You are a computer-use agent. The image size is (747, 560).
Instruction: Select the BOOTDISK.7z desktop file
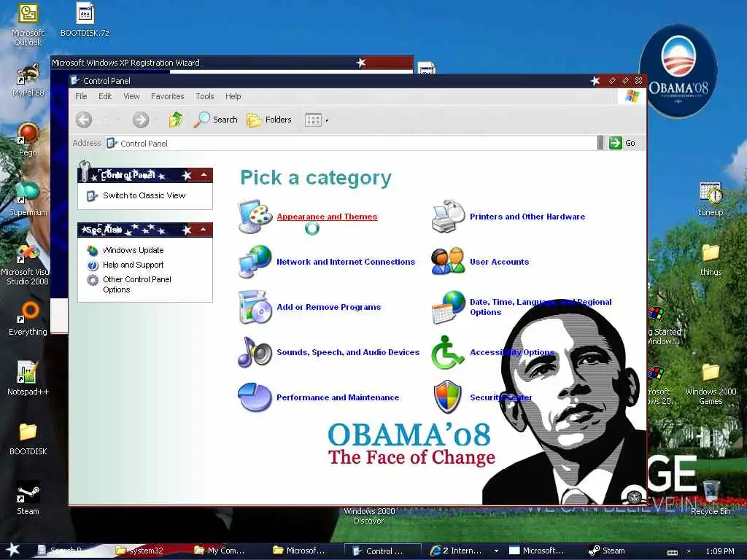click(x=85, y=20)
